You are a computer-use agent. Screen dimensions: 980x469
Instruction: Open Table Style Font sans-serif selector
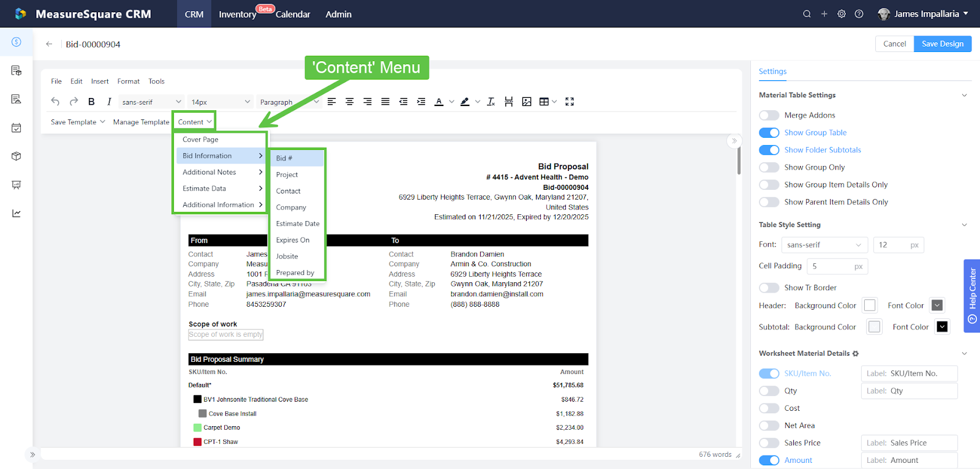[x=824, y=245]
